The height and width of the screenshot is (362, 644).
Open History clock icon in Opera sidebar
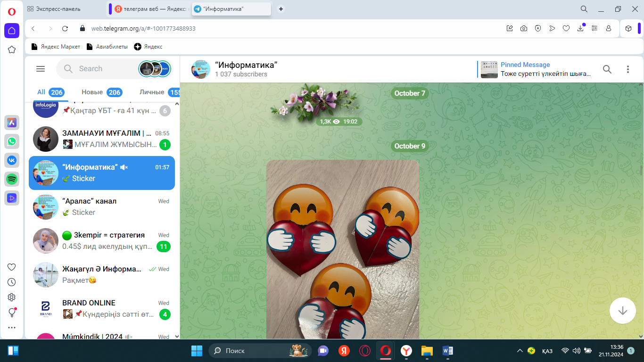pos(12,282)
